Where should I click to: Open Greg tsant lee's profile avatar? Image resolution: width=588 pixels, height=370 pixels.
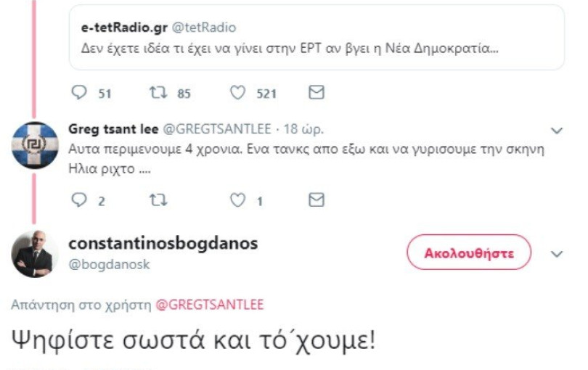point(34,145)
